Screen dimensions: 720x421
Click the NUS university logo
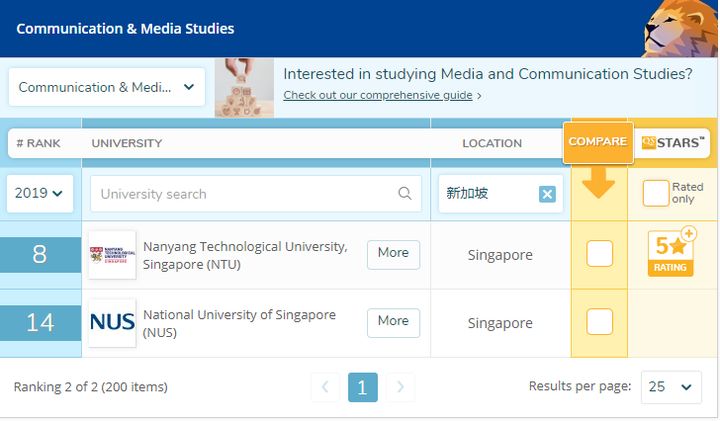click(x=112, y=322)
